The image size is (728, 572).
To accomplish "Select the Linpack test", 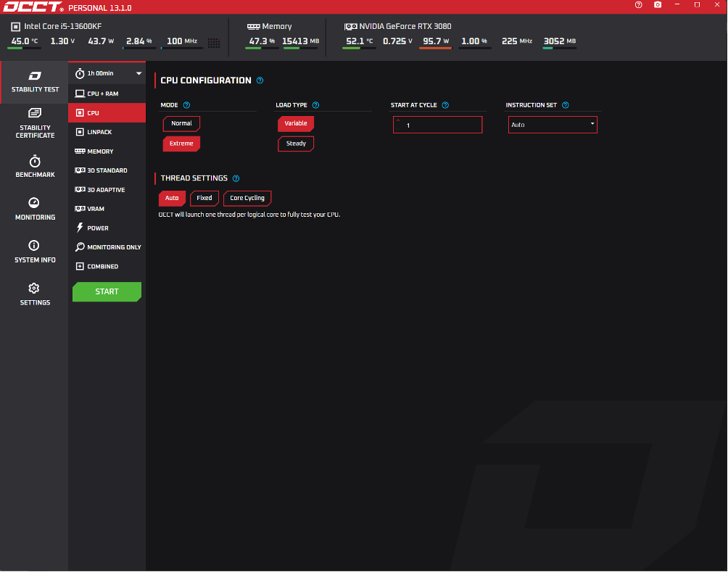I will tap(107, 133).
